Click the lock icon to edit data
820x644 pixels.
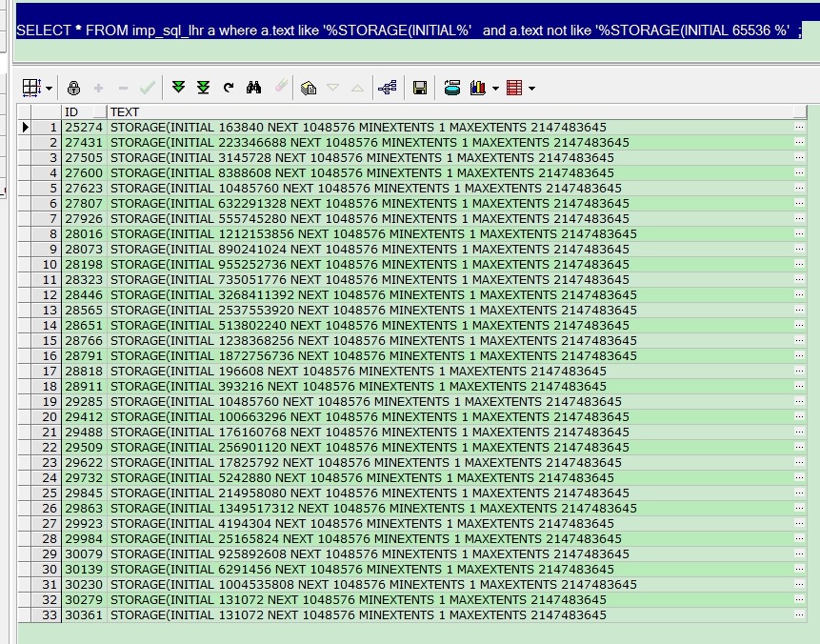click(74, 88)
